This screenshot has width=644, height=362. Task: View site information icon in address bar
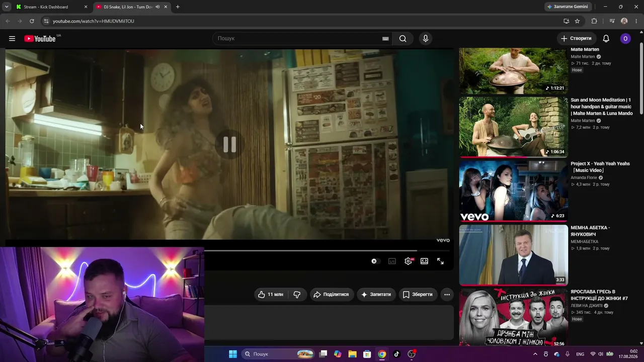click(46, 21)
